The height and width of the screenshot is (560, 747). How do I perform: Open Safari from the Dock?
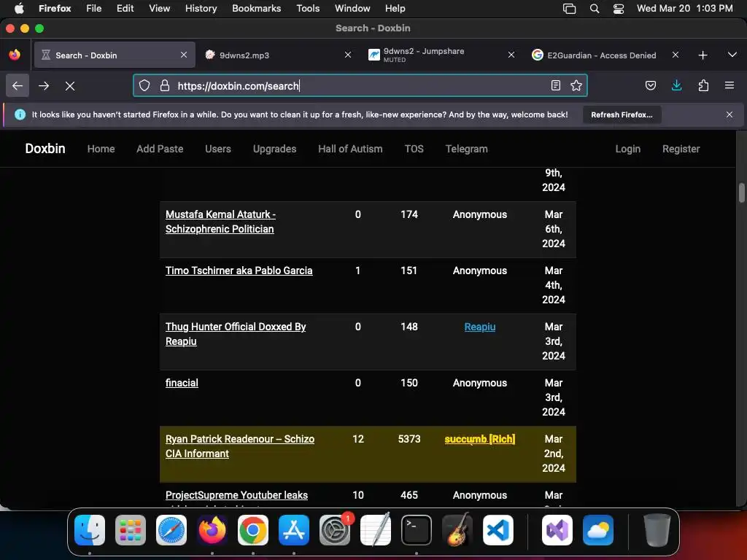click(171, 530)
